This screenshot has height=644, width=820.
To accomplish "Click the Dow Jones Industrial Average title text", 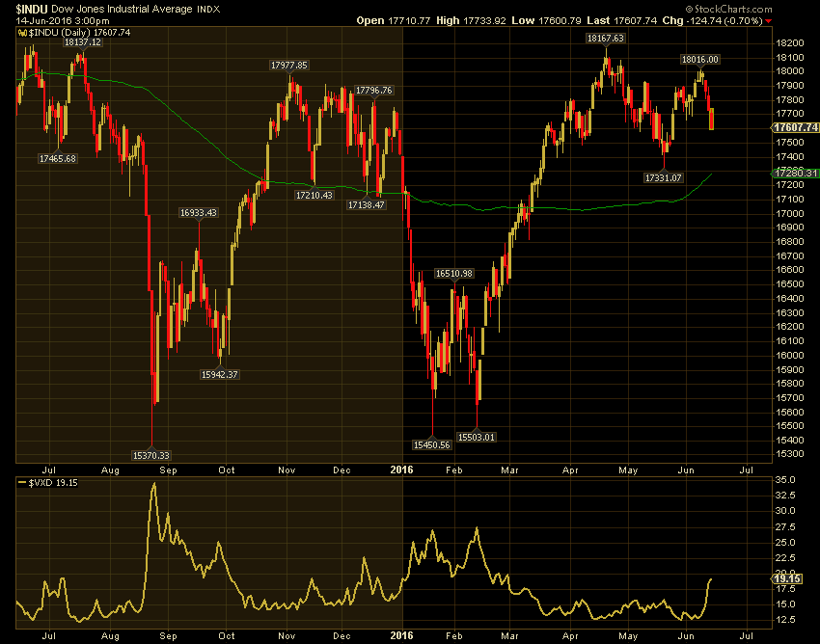I will [122, 10].
